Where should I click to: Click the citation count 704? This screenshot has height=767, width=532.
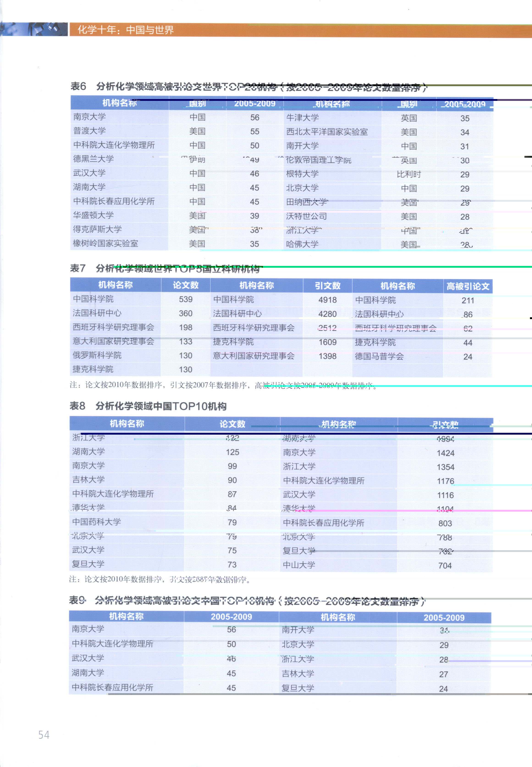[x=445, y=566]
